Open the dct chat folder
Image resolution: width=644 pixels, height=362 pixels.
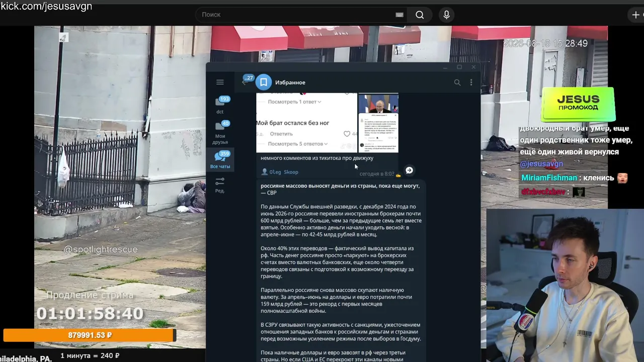coord(220,105)
